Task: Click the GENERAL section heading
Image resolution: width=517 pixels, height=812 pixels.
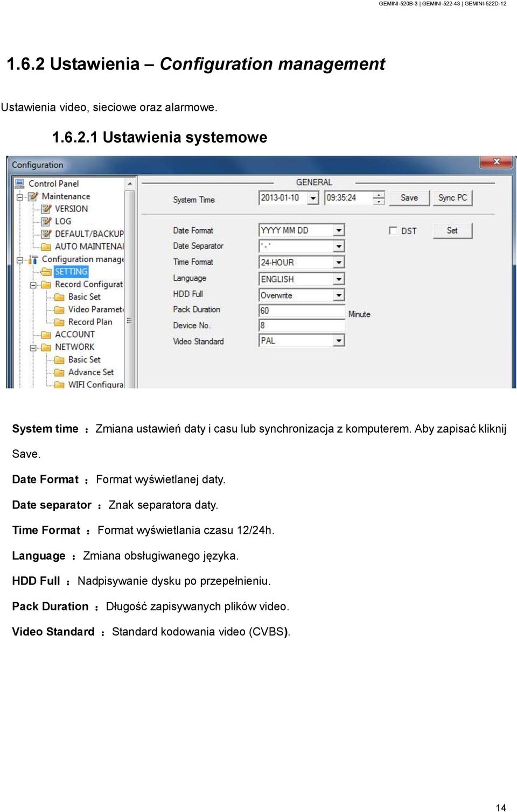Action: 314,182
